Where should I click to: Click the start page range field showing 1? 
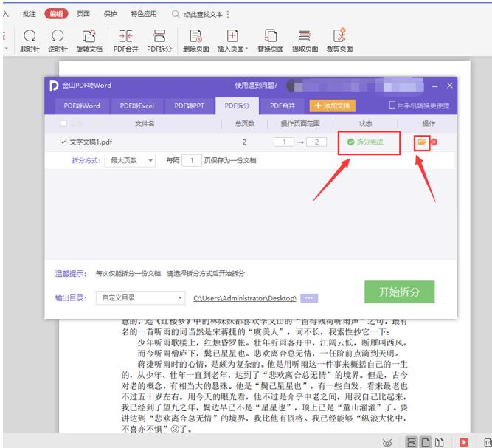click(x=284, y=142)
